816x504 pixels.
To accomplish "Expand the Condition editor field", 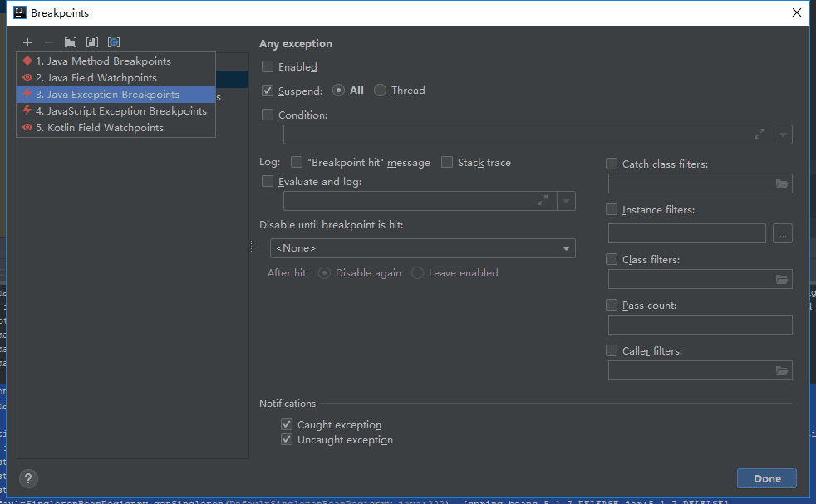I will pos(759,134).
